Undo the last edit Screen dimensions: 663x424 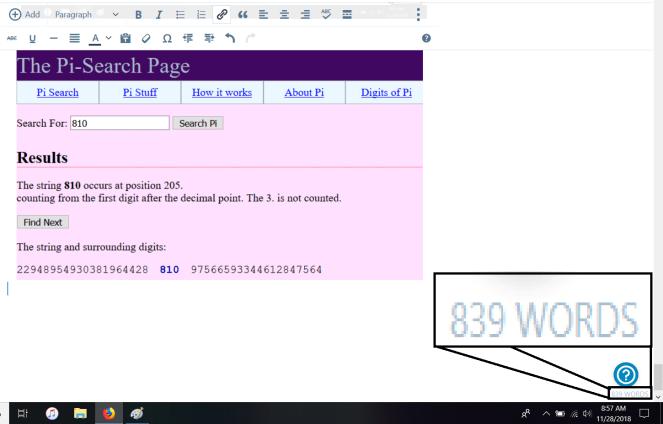click(230, 38)
